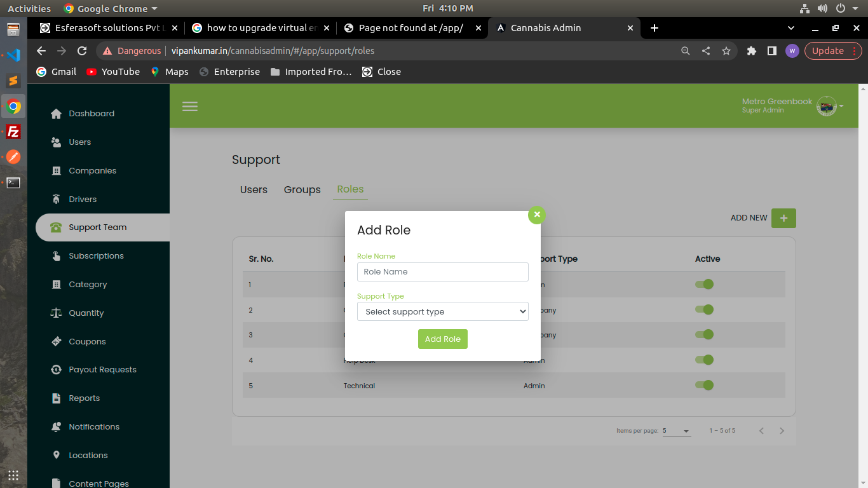Click the Quantity scales icon
The height and width of the screenshot is (488, 868).
point(57,313)
